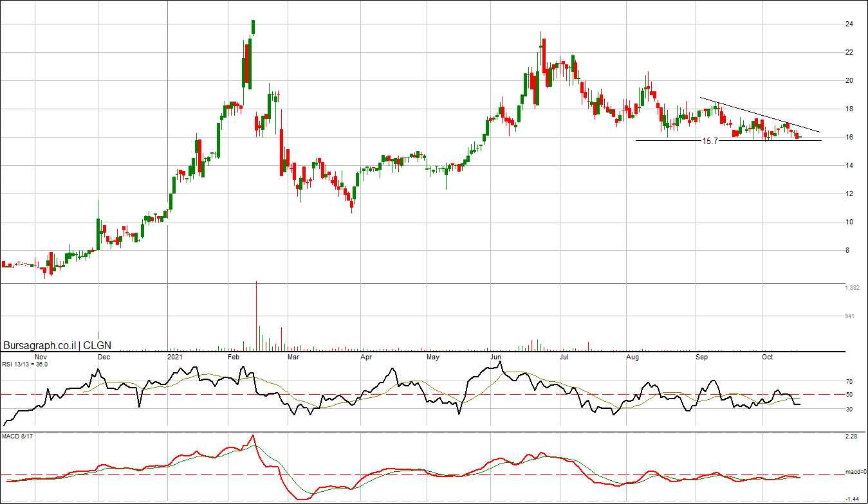This screenshot has width=868, height=504.
Task: Select the CLGN ticker symbol label
Action: [x=97, y=345]
